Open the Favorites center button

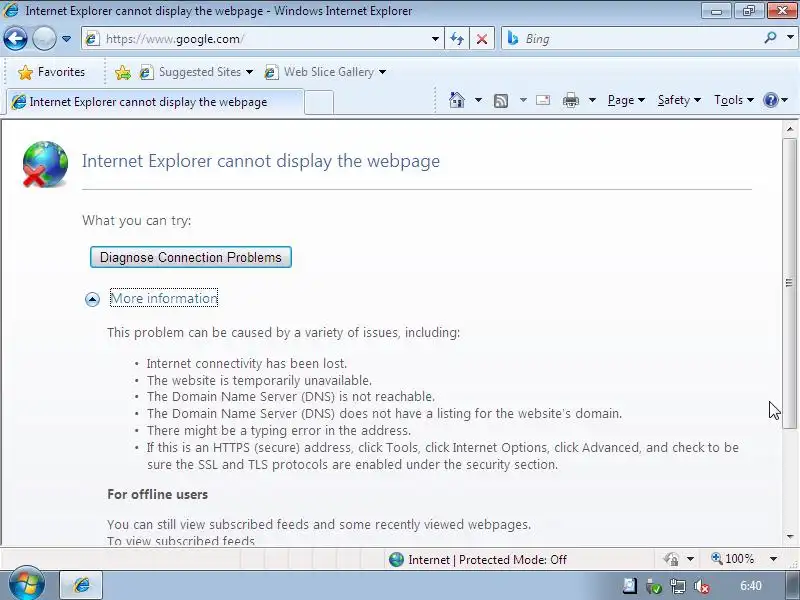coord(51,72)
